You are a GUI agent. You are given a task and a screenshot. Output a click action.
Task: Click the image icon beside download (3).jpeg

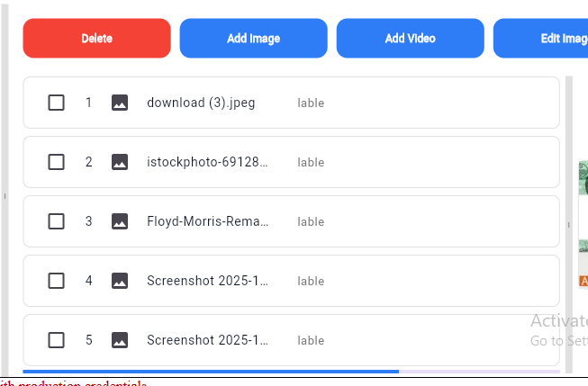pyautogui.click(x=119, y=103)
